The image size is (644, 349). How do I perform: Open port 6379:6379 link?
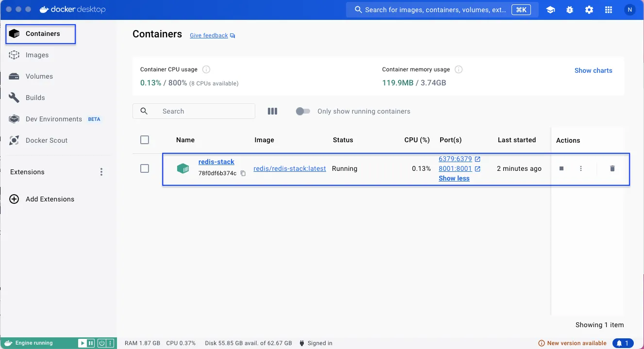tap(455, 159)
